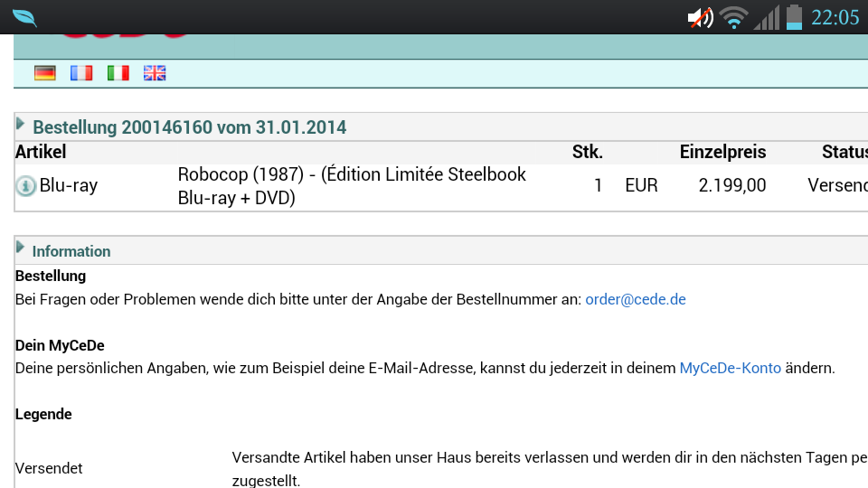Image resolution: width=868 pixels, height=488 pixels.
Task: Select the Artikel column header
Action: point(41,152)
